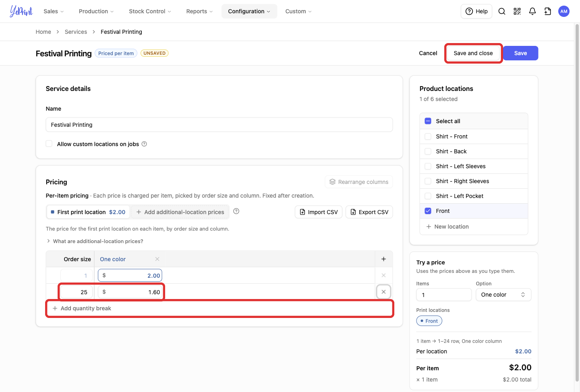580x392 pixels.
Task: Click Add quantity break
Action: [220, 308]
